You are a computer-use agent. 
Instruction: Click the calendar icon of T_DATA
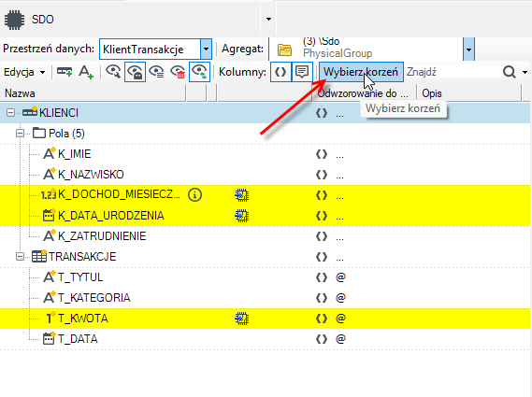pyautogui.click(x=49, y=338)
